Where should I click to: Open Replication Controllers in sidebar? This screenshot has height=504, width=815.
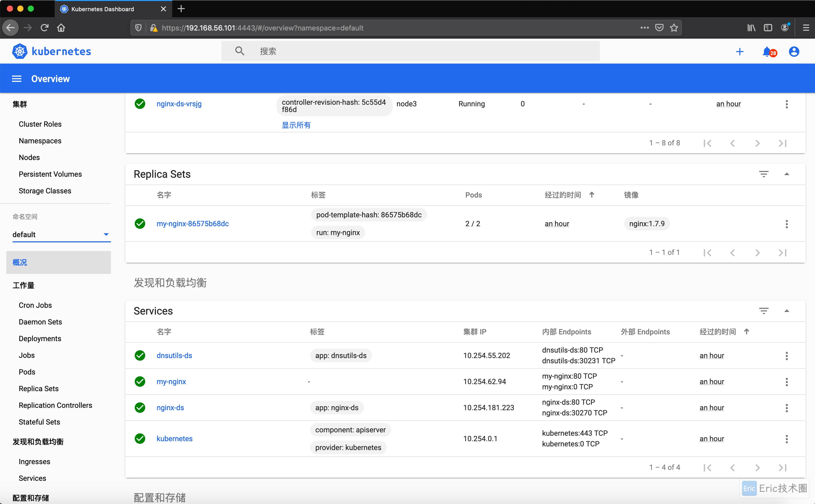[x=55, y=405]
